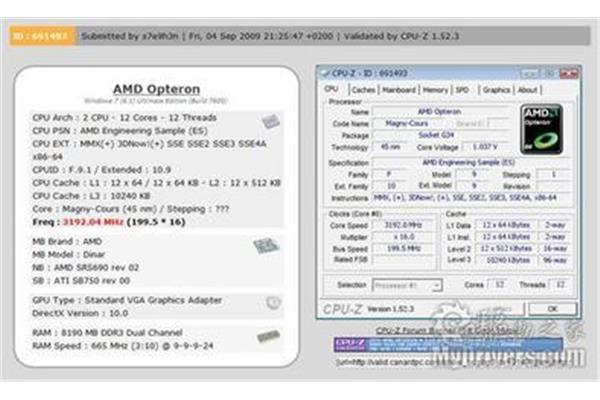This screenshot has width=600, height=400.
Task: Click the RAM 8190 MB DDR3 line
Action: 107,333
